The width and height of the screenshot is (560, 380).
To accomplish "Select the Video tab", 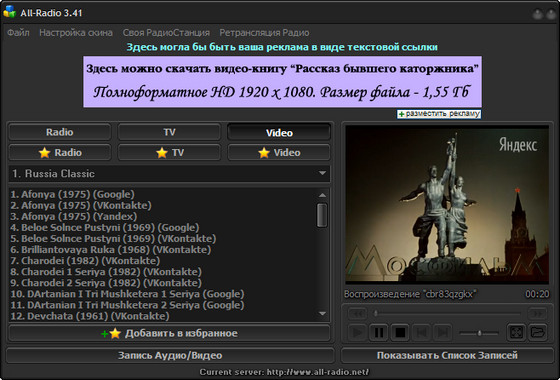I will click(x=279, y=132).
